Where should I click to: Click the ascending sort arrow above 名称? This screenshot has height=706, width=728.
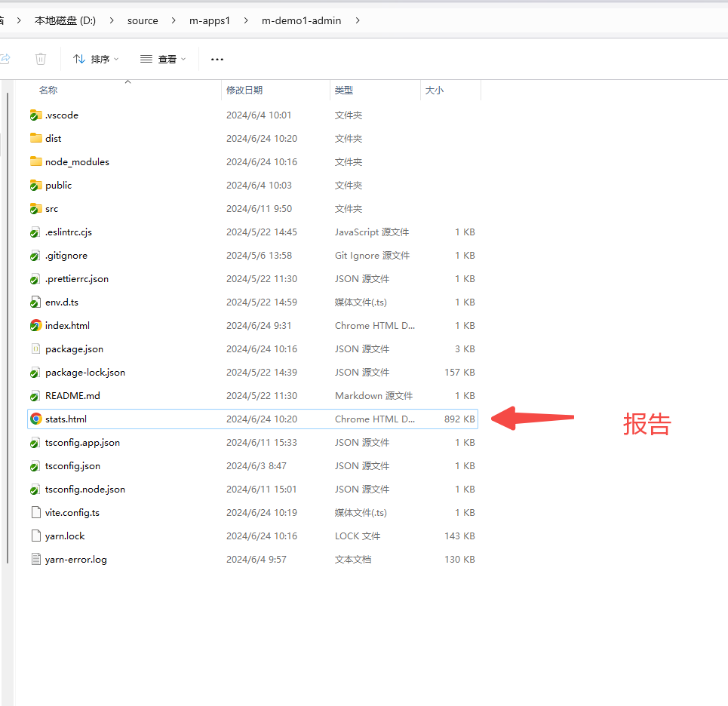pyautogui.click(x=127, y=81)
